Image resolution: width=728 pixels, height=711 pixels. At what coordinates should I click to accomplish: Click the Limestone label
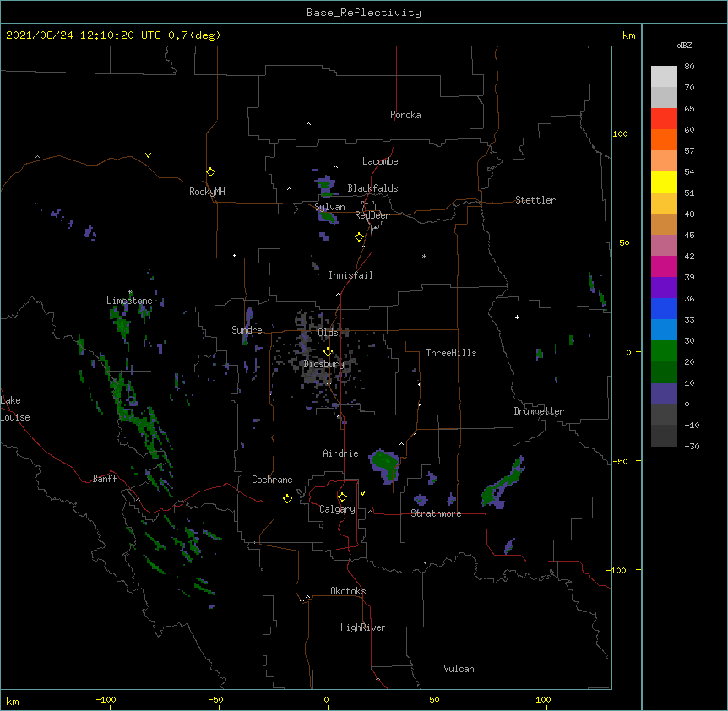point(129,301)
